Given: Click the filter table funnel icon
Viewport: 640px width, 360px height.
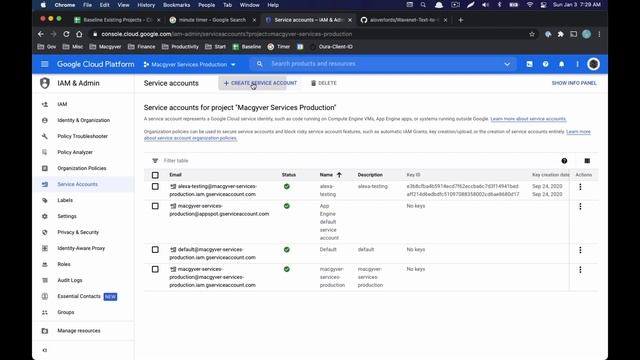Looking at the screenshot, I should (155, 161).
